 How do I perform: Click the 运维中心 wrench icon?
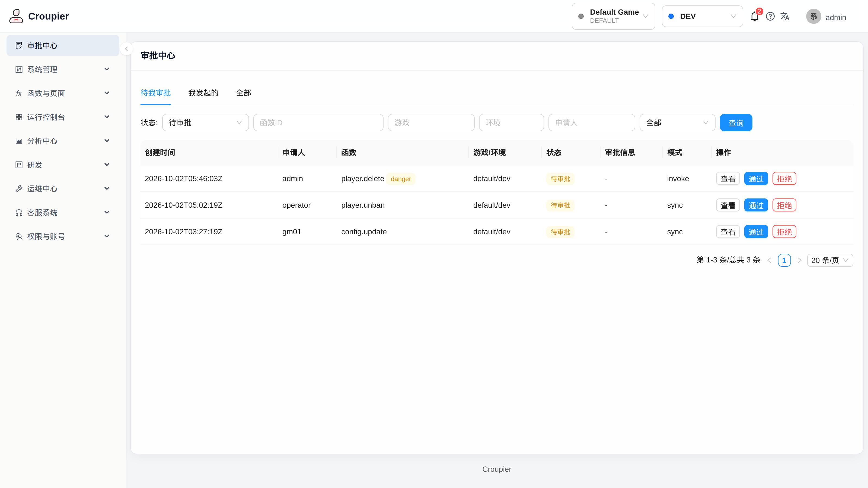19,189
